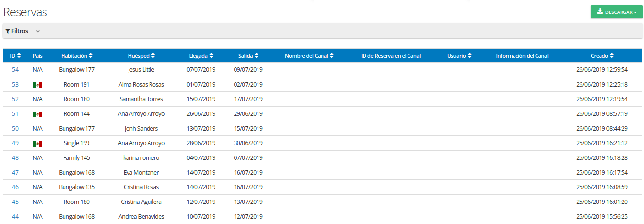Screen dimensions: 644x224
Task: Click arrival date 04/07/2019
Action: tap(201, 158)
